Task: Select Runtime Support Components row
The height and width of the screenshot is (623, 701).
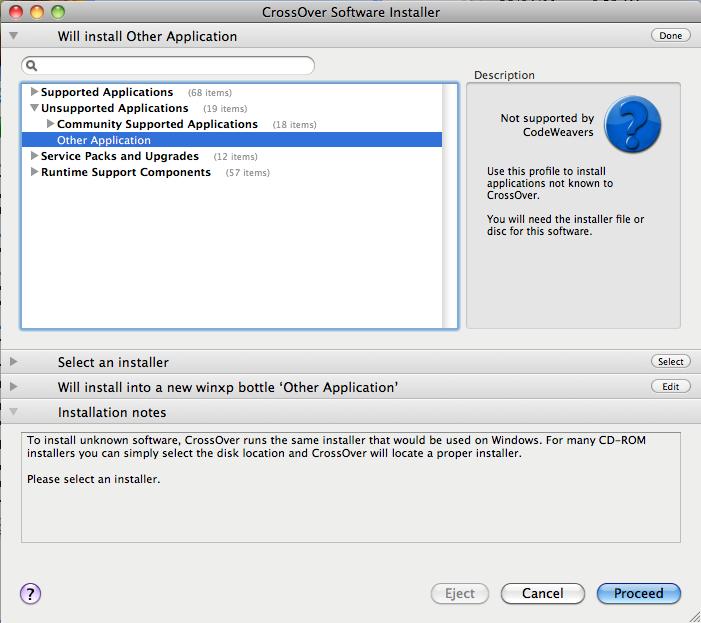Action: pos(232,172)
